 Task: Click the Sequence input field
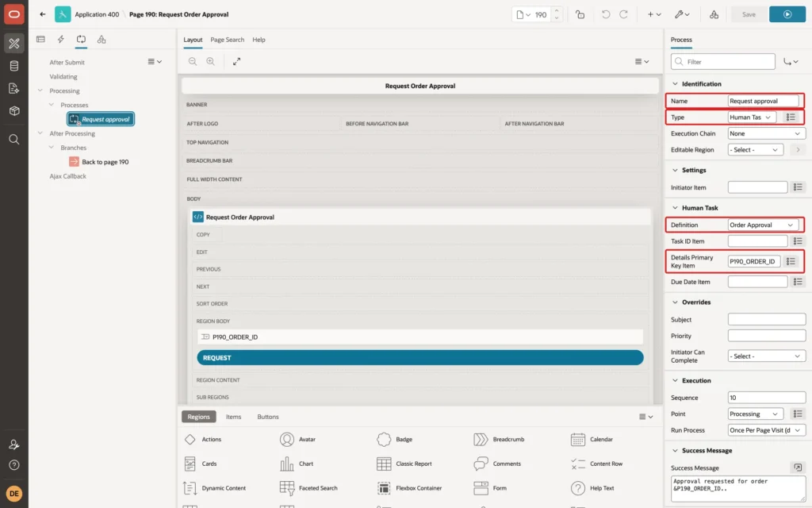[767, 398]
